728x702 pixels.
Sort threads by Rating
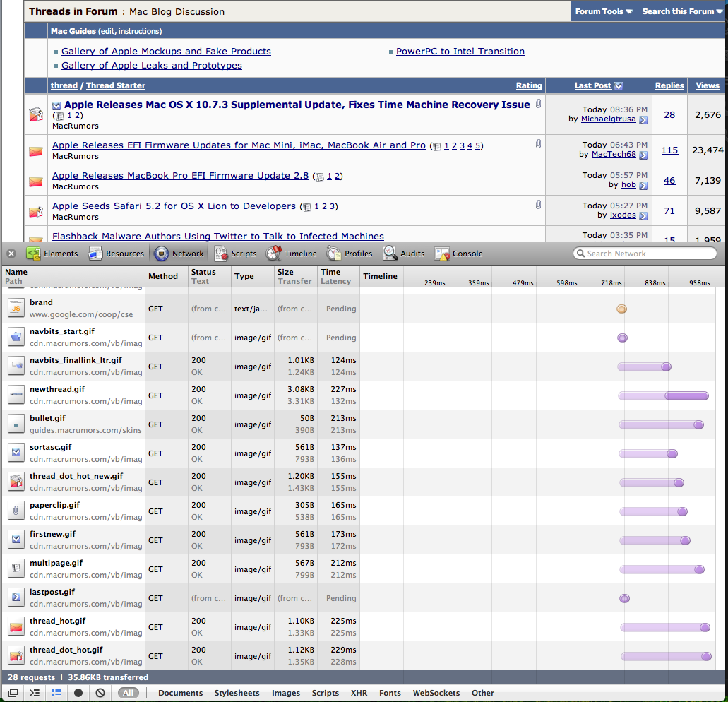[529, 85]
